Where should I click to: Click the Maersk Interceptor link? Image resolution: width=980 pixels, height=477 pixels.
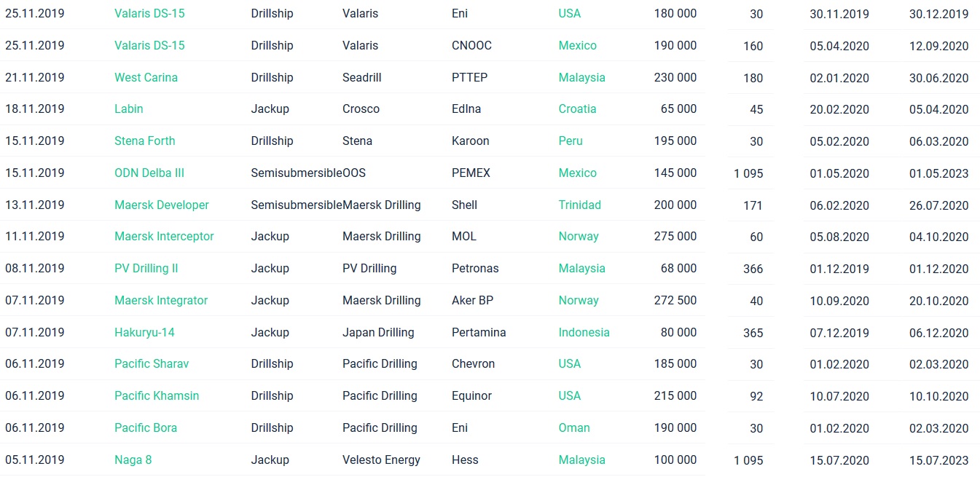click(164, 236)
